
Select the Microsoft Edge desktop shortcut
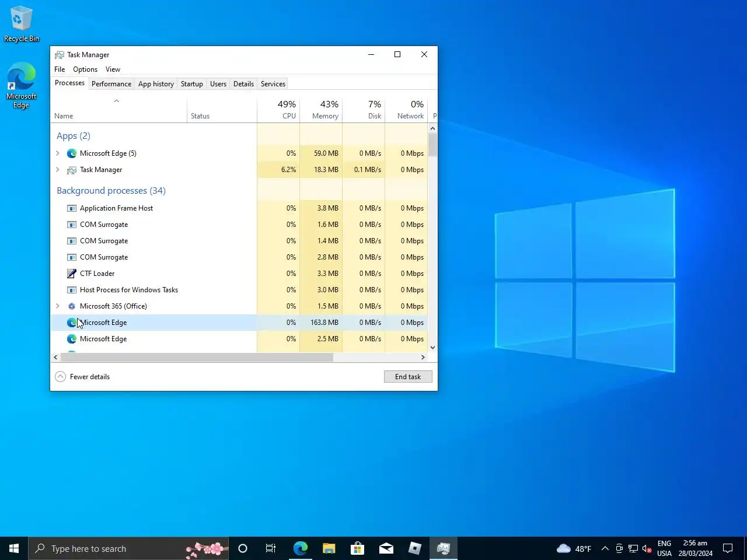coord(22,85)
